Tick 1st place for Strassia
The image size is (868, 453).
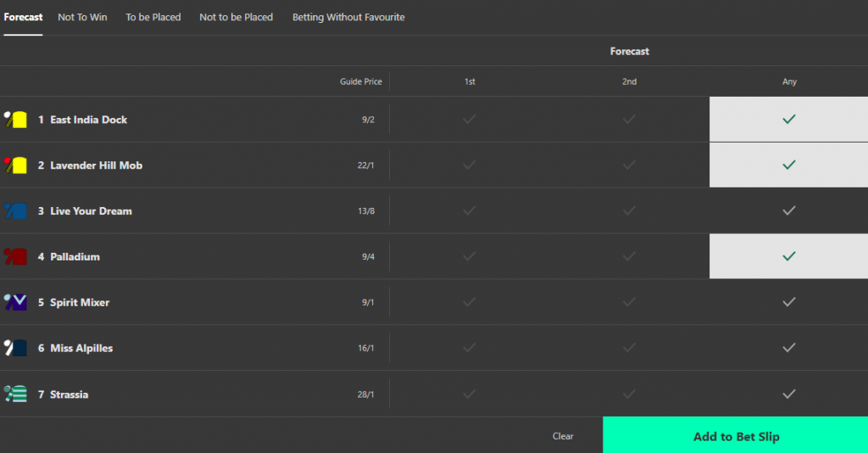[470, 394]
